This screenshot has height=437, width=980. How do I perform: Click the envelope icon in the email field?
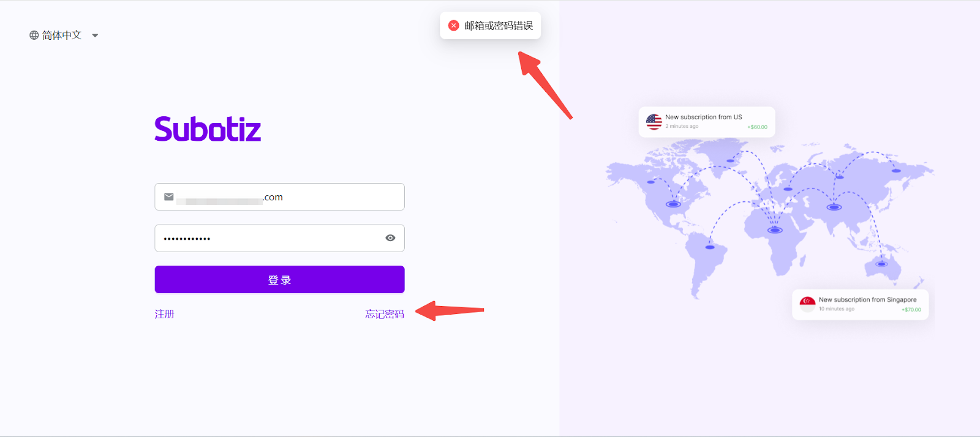[x=169, y=197]
